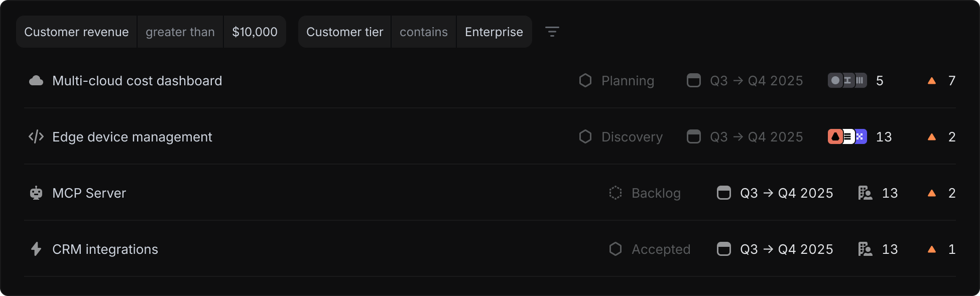Open the avatar stack on Edge device management
The image size is (980, 296).
[x=847, y=136]
